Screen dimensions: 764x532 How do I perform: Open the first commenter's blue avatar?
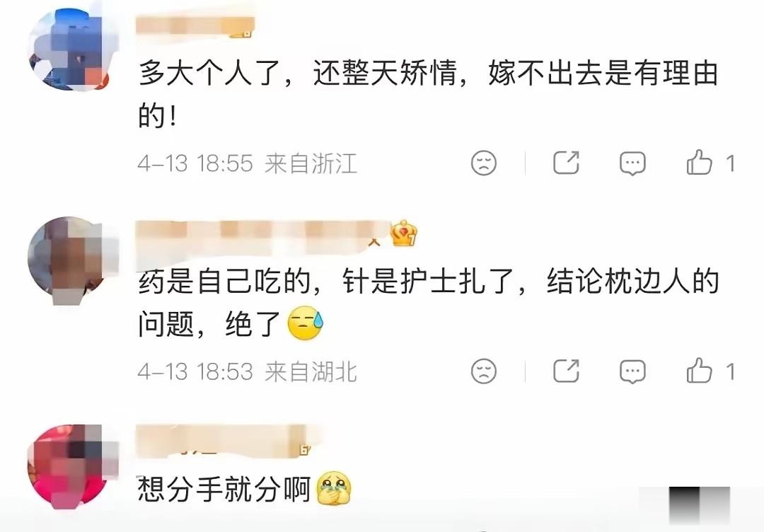pos(73,50)
